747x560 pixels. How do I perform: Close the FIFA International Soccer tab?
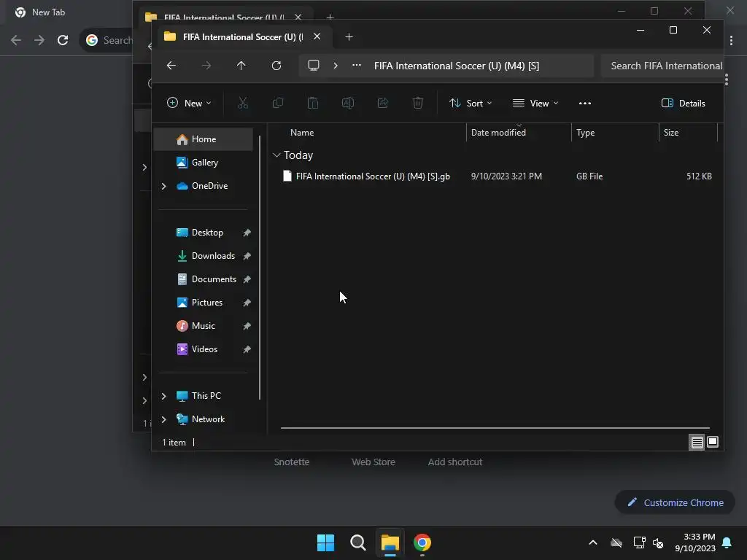click(x=317, y=36)
